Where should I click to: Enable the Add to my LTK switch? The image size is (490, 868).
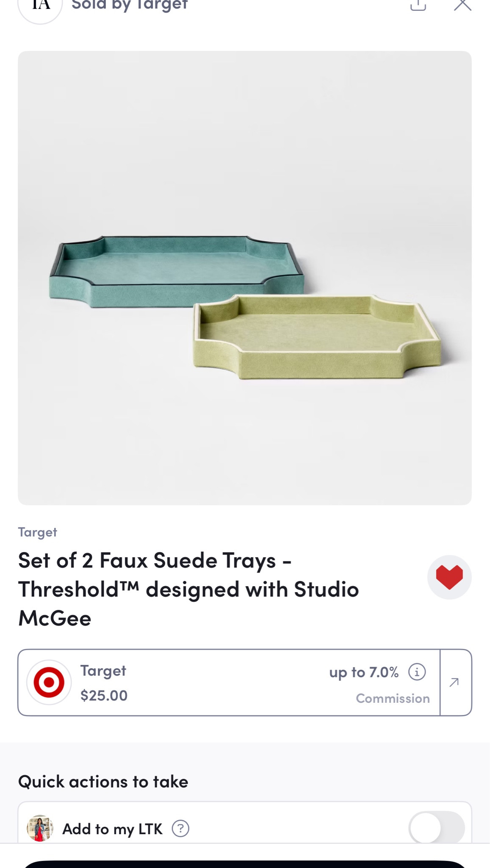pos(436,828)
